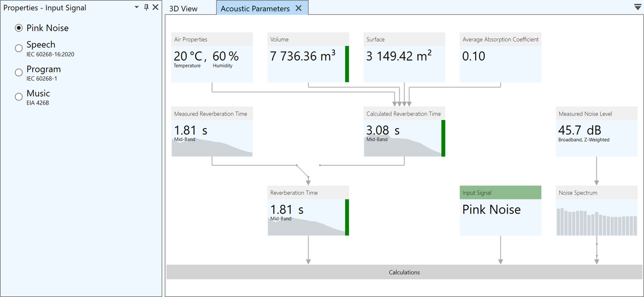Screen dimensions: 644x297
Task: Close the Acoustic Parameters tab
Action: (x=298, y=8)
